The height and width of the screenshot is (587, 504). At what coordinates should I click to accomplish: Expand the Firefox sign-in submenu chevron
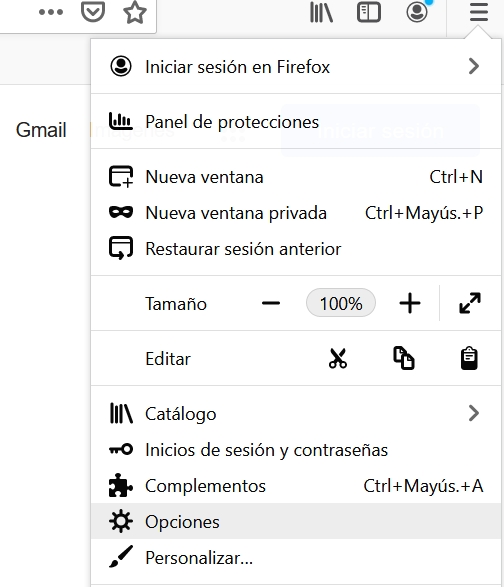[474, 67]
